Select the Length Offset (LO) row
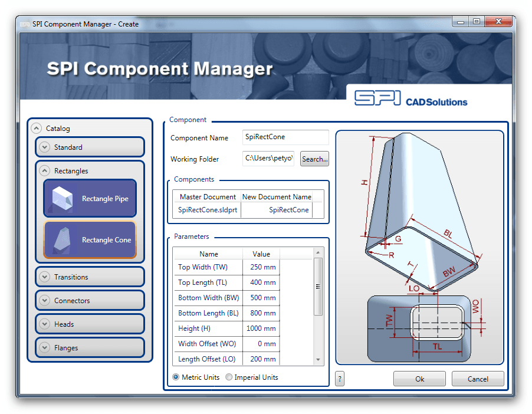Image resolution: width=532 pixels, height=414 pixels. tap(208, 359)
